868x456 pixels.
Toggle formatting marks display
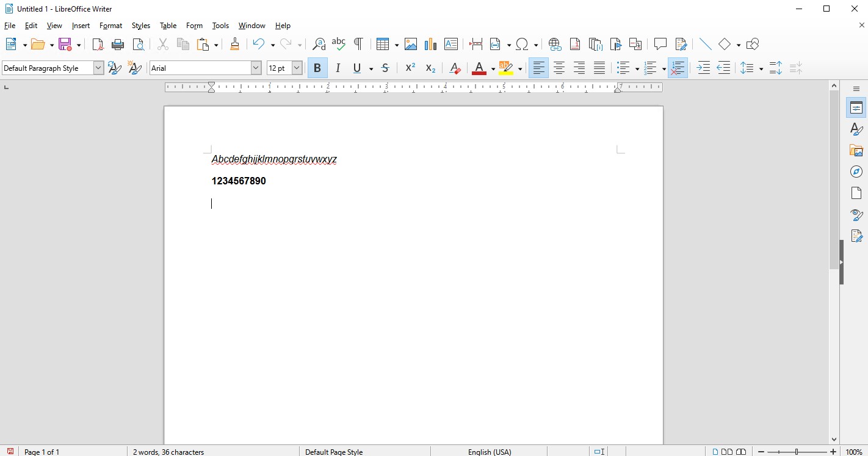(358, 44)
